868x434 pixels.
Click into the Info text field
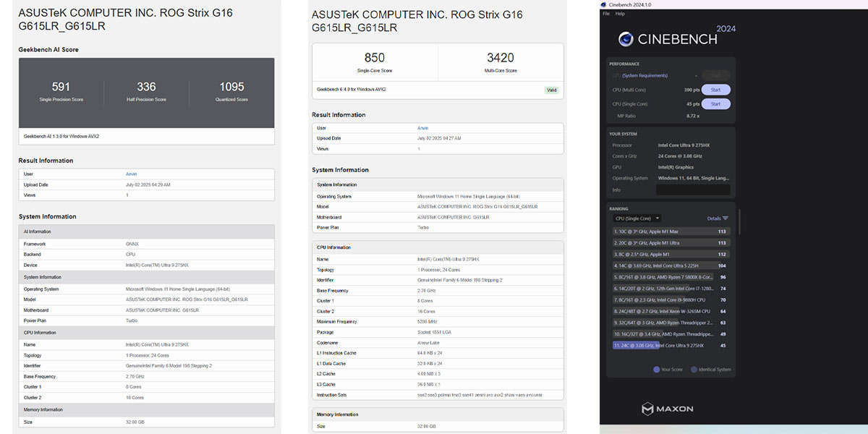[x=693, y=190]
